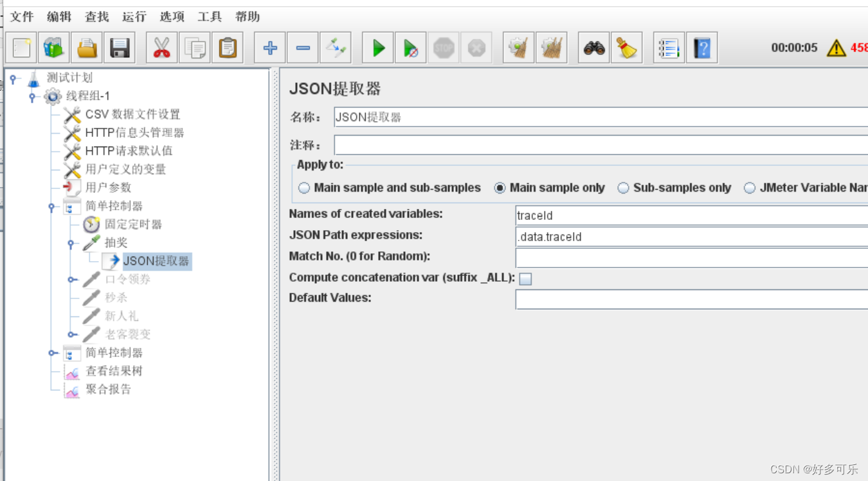Expand the 老客裂变 node toggle
Image resolution: width=868 pixels, height=481 pixels.
(x=72, y=334)
